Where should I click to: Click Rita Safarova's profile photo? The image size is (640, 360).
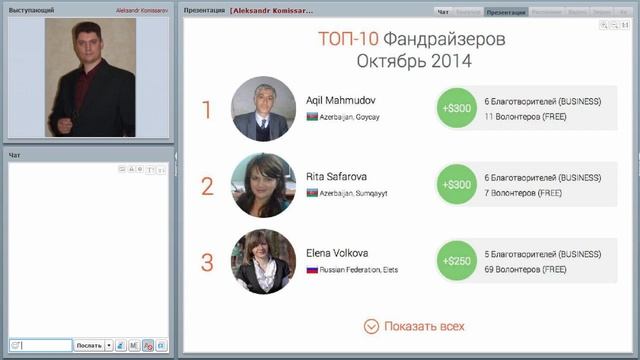pos(263,185)
